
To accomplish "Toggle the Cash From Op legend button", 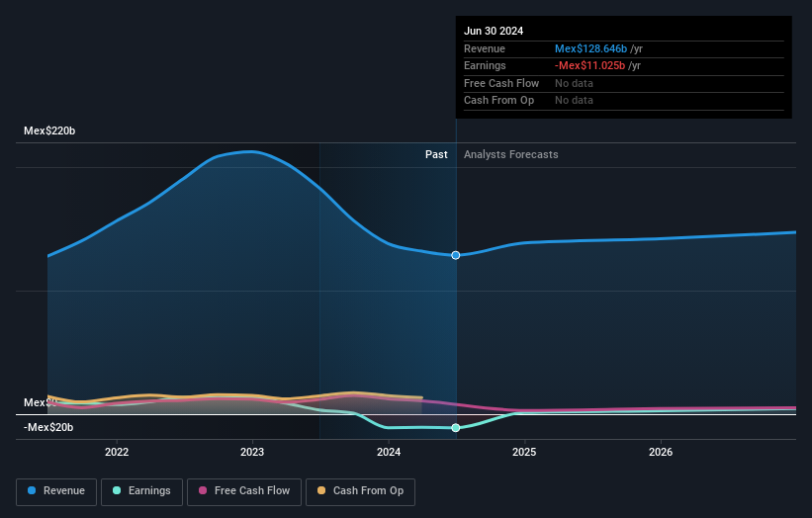I will point(360,491).
